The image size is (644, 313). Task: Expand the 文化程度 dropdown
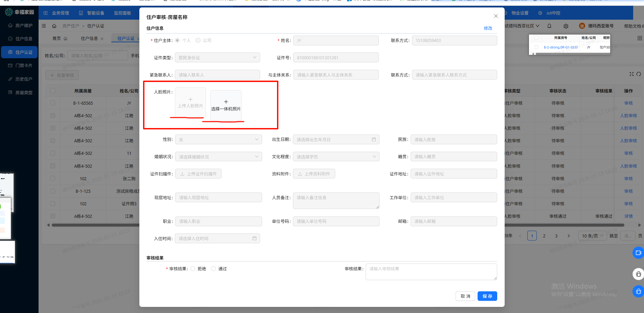pyautogui.click(x=336, y=157)
